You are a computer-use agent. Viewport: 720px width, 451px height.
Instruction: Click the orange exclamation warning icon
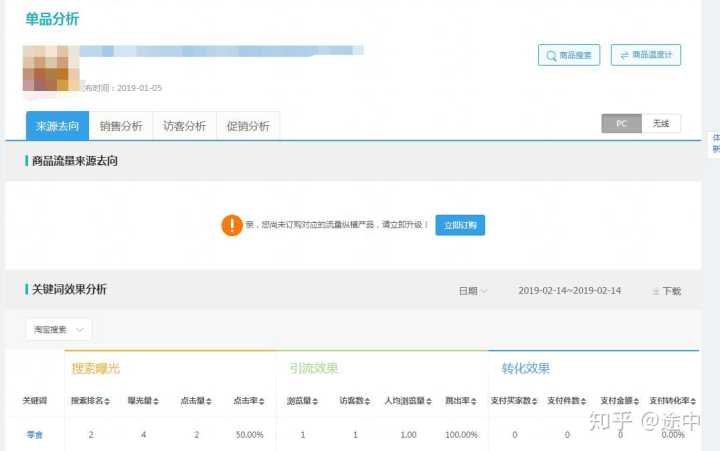(x=232, y=225)
